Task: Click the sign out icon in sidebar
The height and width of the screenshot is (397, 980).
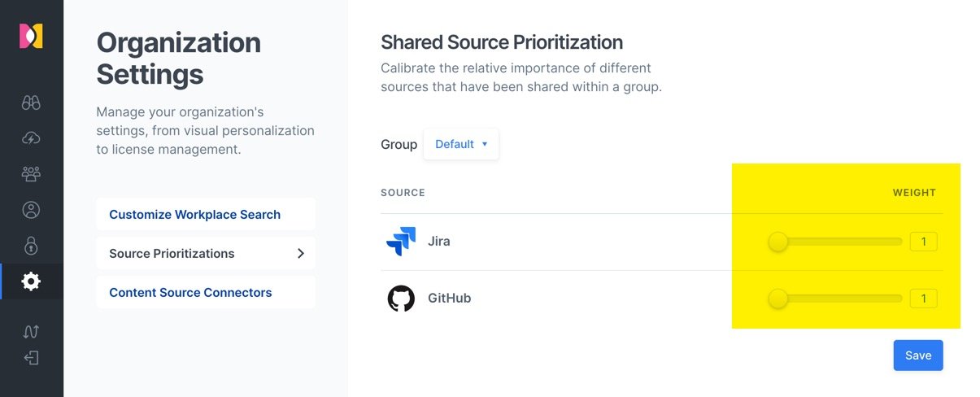Action: tap(31, 358)
